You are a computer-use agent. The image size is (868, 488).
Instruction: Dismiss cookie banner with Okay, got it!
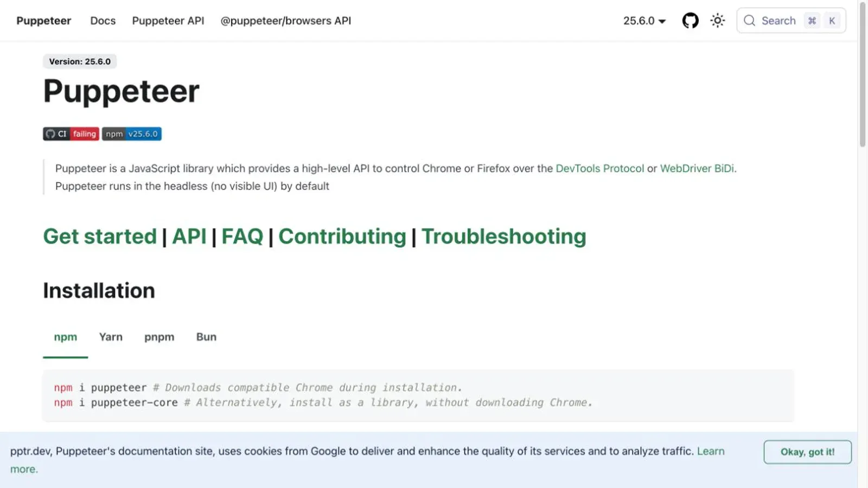point(808,452)
